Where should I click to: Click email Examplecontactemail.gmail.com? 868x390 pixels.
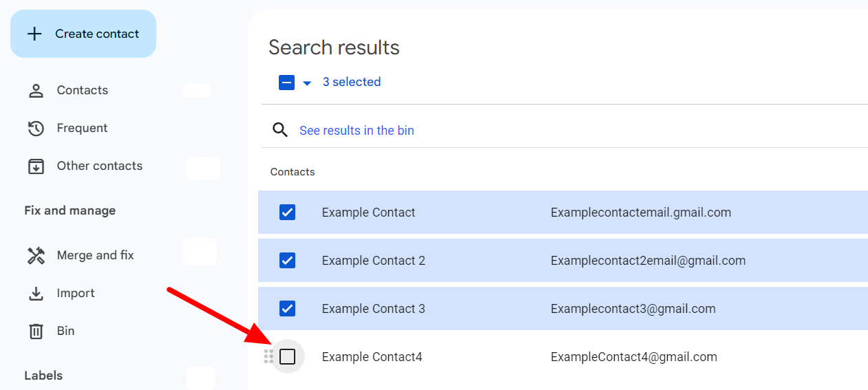point(641,213)
